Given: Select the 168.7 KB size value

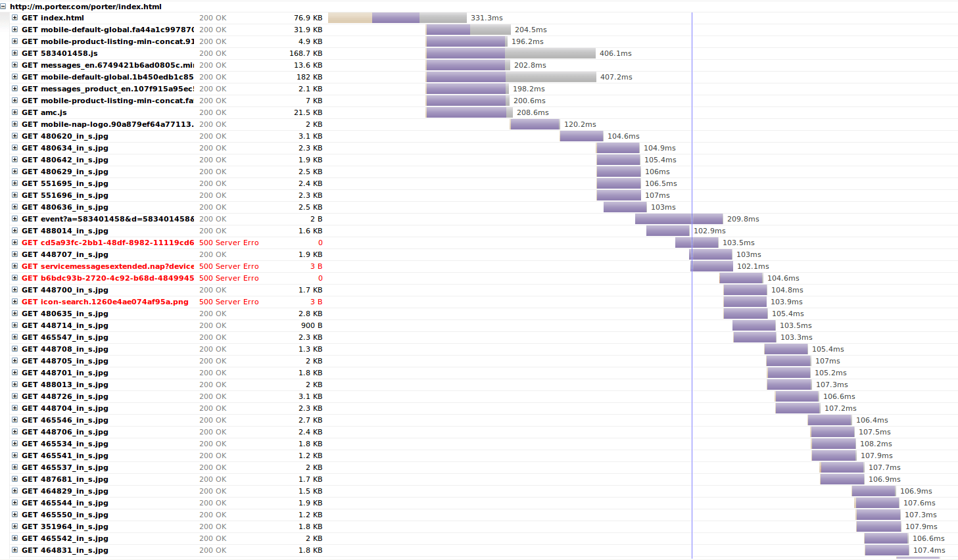Looking at the screenshot, I should click(x=306, y=53).
